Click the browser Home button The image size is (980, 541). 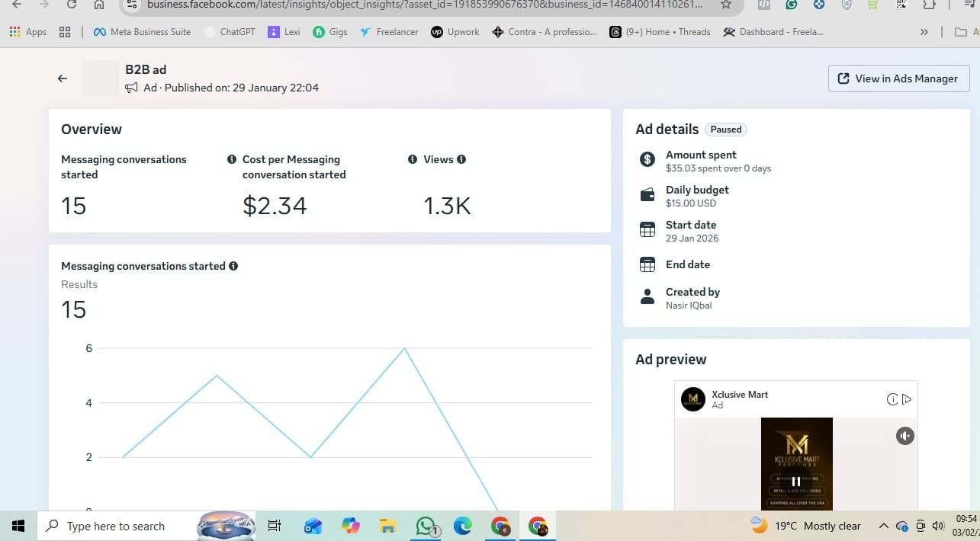(x=99, y=5)
